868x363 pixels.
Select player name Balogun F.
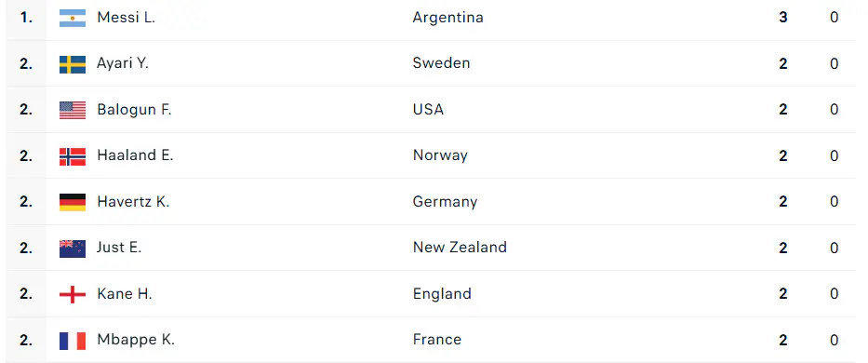click(134, 110)
